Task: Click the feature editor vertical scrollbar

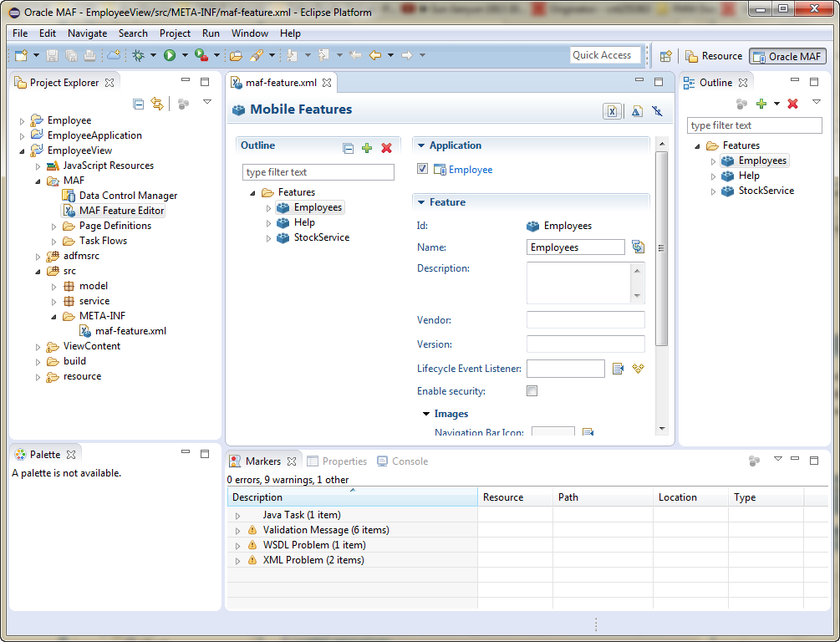Action: coord(662,248)
